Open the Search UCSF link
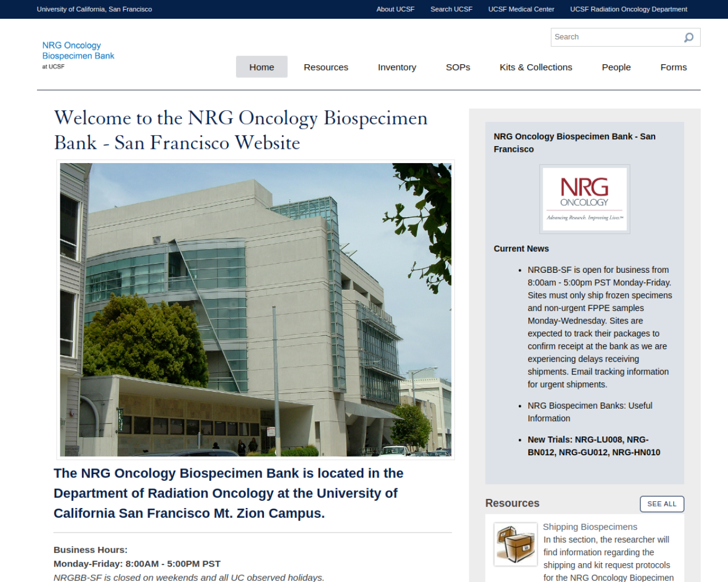This screenshot has width=728, height=582. [x=452, y=9]
